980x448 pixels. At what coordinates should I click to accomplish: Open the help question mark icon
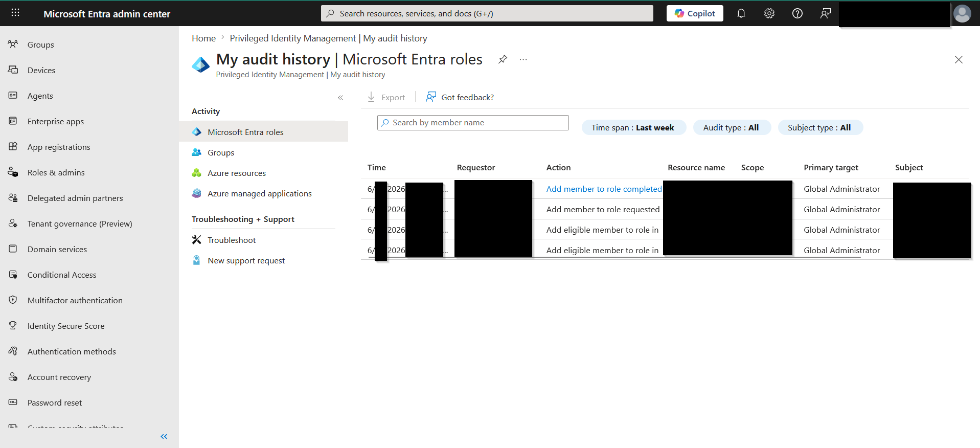click(x=797, y=13)
